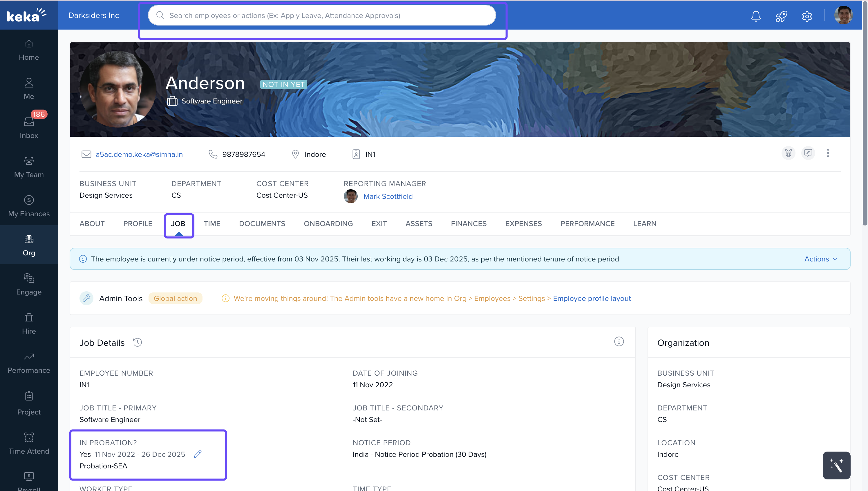This screenshot has height=491, width=868.
Task: Click the rocket icon in header
Action: coord(781,16)
